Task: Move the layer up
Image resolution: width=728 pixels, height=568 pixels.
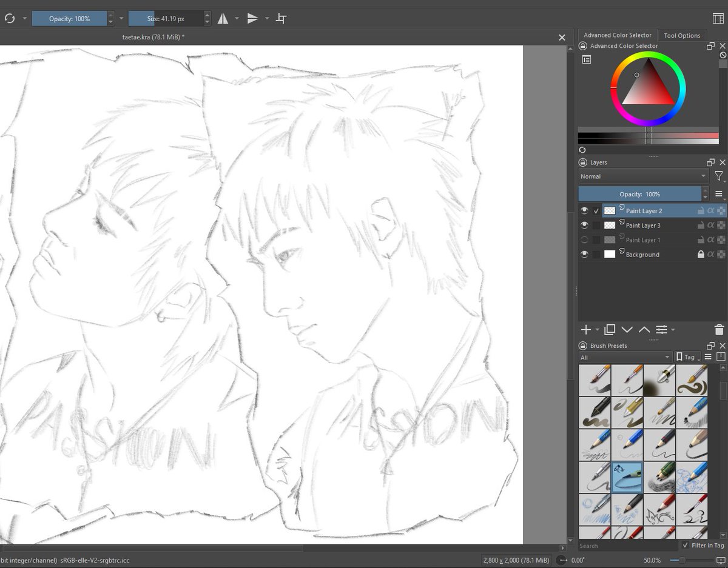Action: click(644, 330)
